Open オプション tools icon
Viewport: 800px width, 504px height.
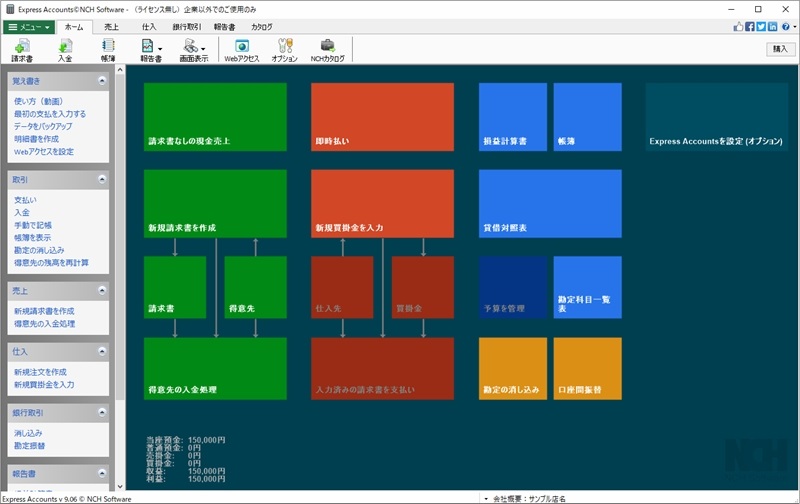pyautogui.click(x=285, y=50)
